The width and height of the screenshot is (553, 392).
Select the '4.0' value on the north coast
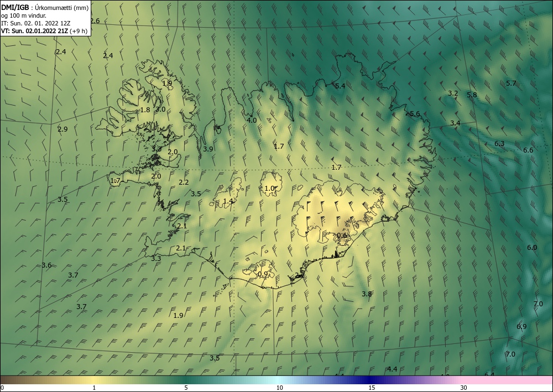pyautogui.click(x=252, y=120)
